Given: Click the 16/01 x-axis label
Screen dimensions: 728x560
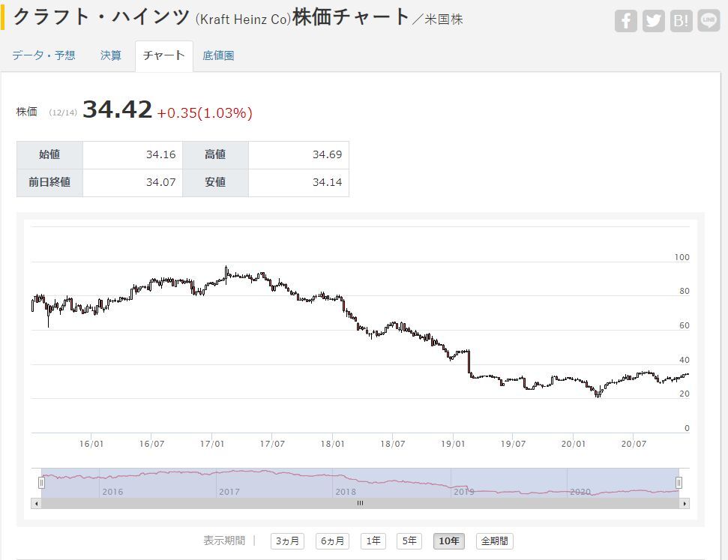Looking at the screenshot, I should coord(91,444).
